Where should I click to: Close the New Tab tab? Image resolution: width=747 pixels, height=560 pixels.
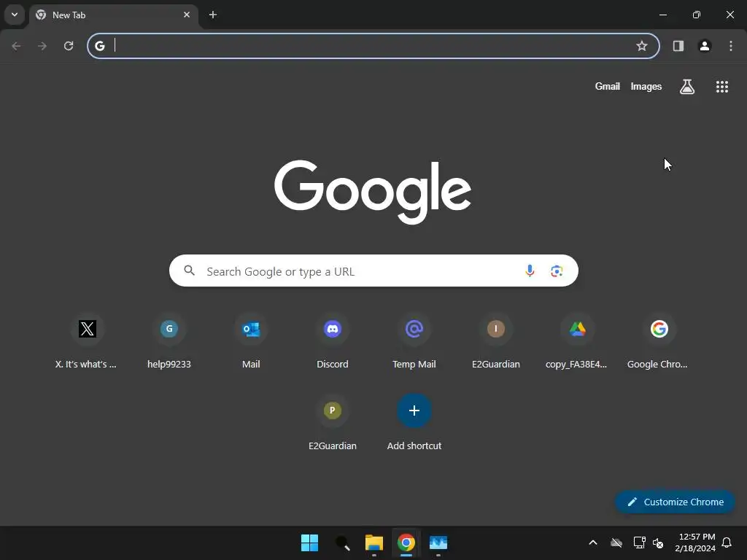tap(187, 15)
